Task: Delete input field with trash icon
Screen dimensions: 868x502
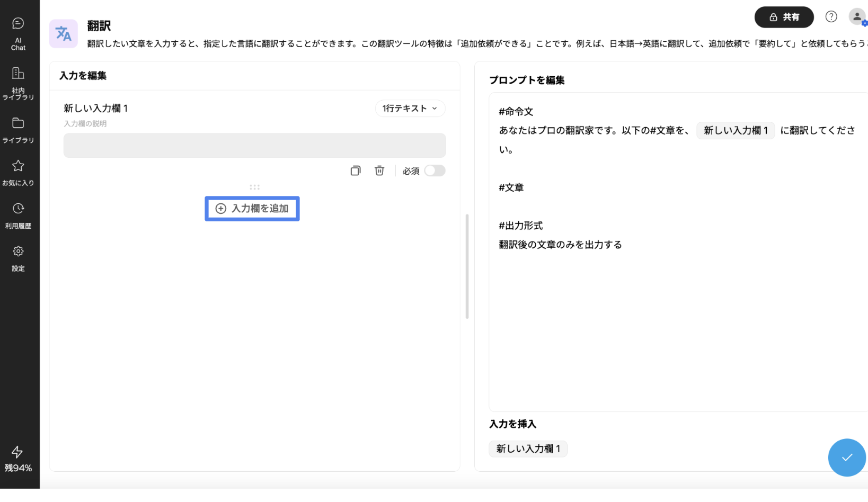Action: [x=379, y=171]
